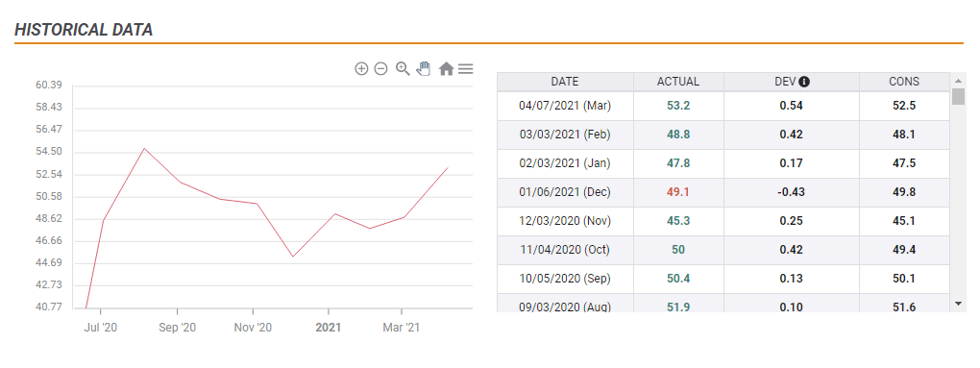Click the chart zoom in plus icon
Screen dimensions: 980x368
coord(361,69)
